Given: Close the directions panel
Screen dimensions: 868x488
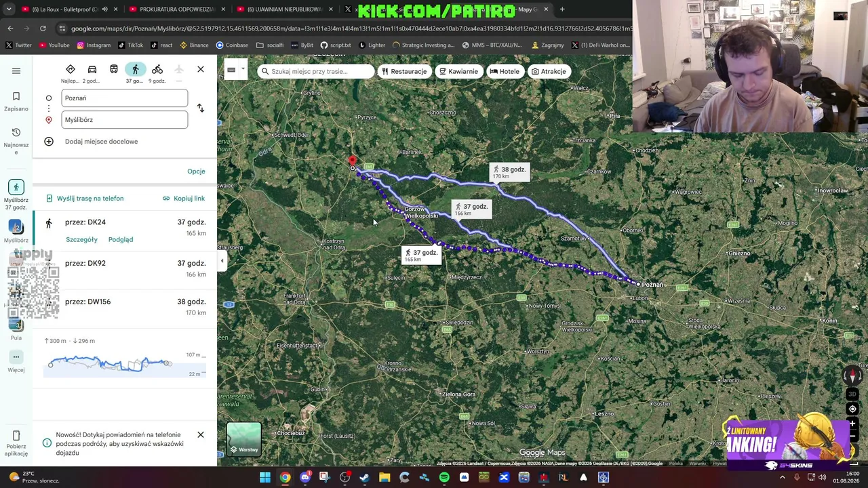Looking at the screenshot, I should [201, 69].
